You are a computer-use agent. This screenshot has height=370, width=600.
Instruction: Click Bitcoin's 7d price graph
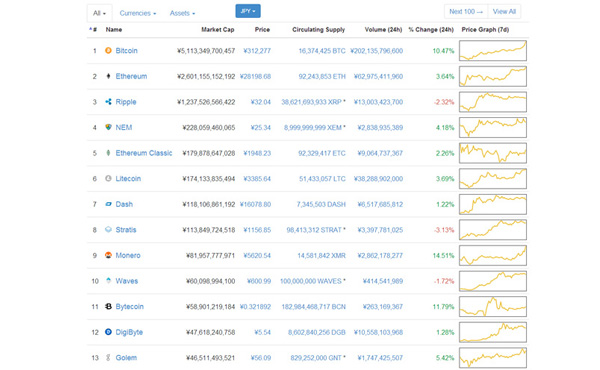493,51
